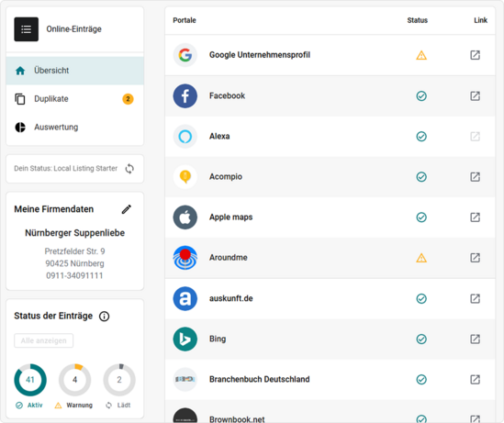
Task: Click the phone number 0911-34091111
Action: pyautogui.click(x=74, y=275)
